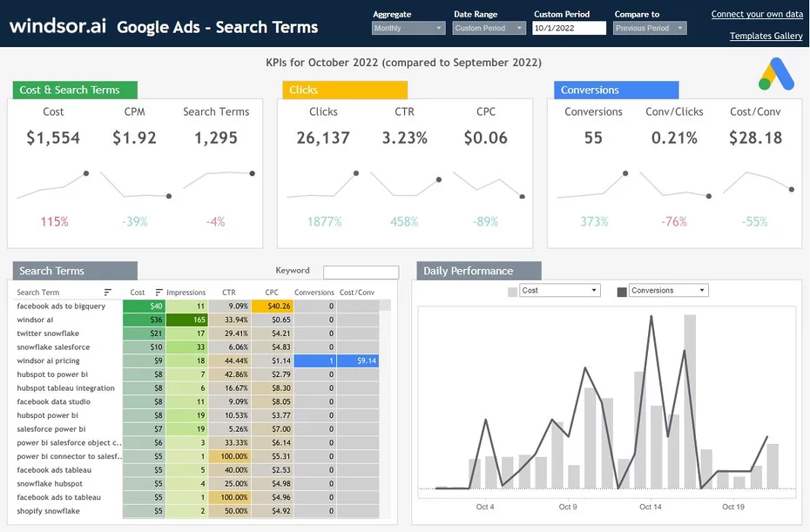Click the -76% Conv/Clicks change figure

pyautogui.click(x=674, y=221)
